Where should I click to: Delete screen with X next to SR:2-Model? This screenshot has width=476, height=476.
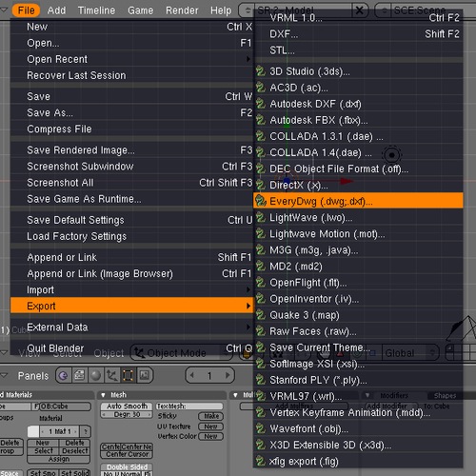tap(359, 10)
